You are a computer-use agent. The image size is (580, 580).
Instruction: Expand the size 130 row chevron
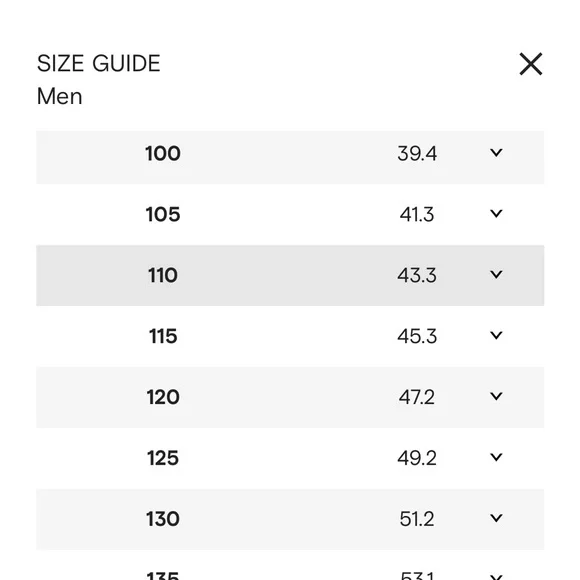point(496,518)
